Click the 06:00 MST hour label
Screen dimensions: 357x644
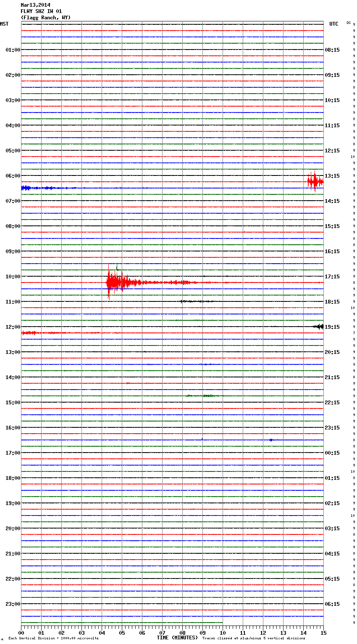(x=13, y=176)
